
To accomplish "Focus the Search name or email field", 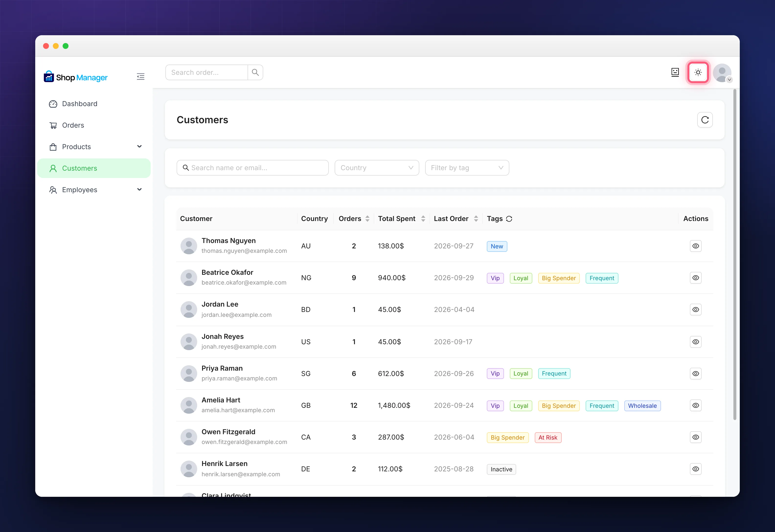I will point(252,168).
